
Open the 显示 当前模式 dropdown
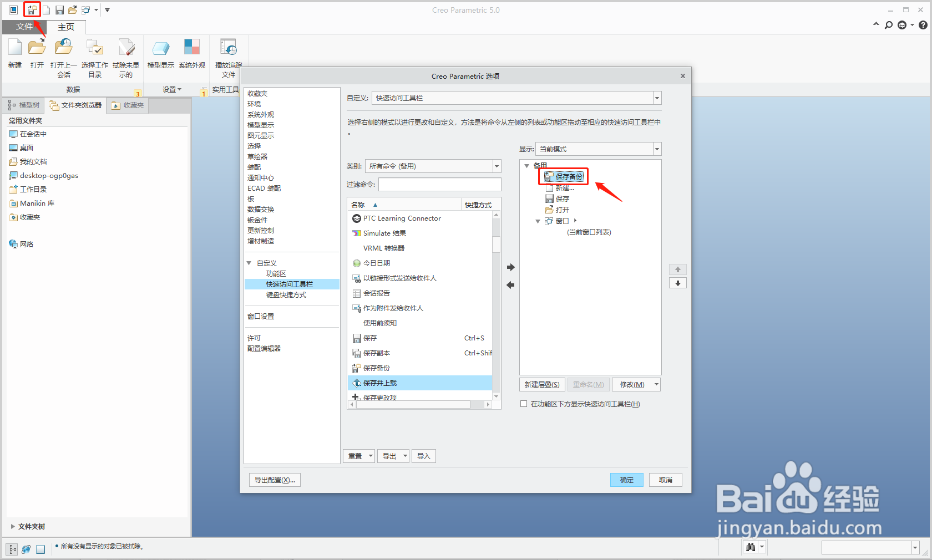[x=657, y=149]
